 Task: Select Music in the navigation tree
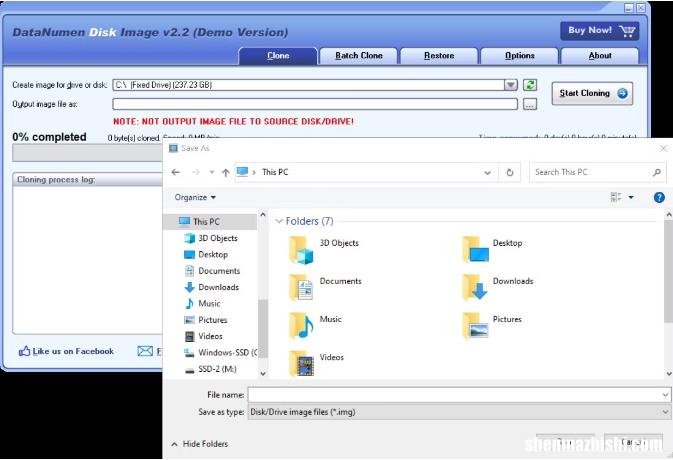tap(210, 303)
